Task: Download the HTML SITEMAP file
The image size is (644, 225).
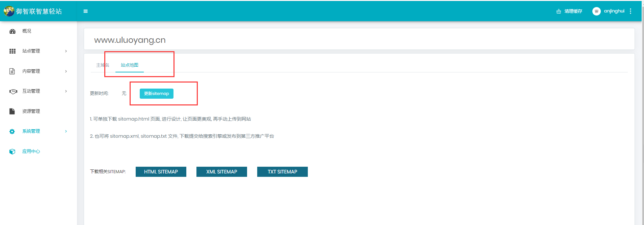Action: click(x=161, y=172)
